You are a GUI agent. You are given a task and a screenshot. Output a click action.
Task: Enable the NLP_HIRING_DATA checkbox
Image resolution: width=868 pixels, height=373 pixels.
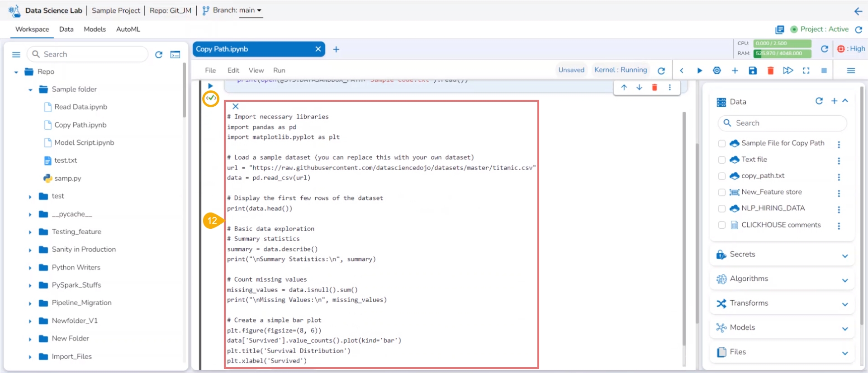coord(722,208)
